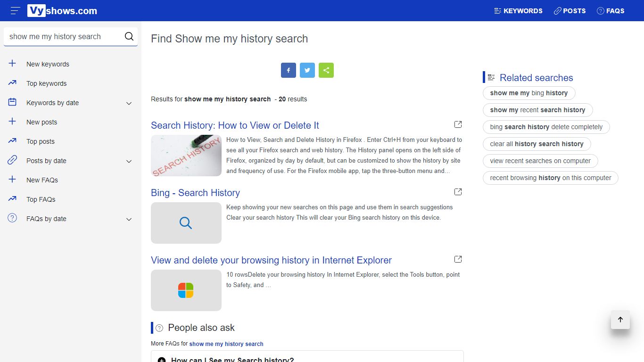Open the SEARCH HISTORY thumbnail image

tap(186, 156)
